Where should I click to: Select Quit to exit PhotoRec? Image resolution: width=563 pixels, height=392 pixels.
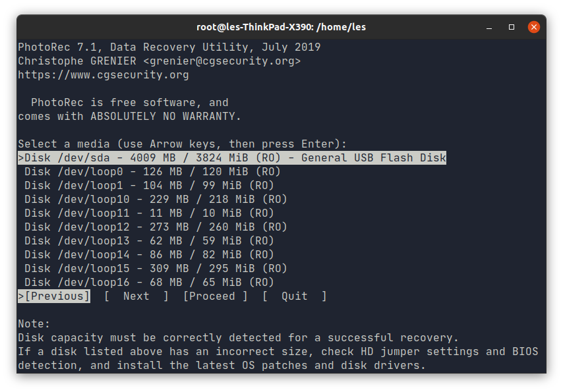click(295, 296)
